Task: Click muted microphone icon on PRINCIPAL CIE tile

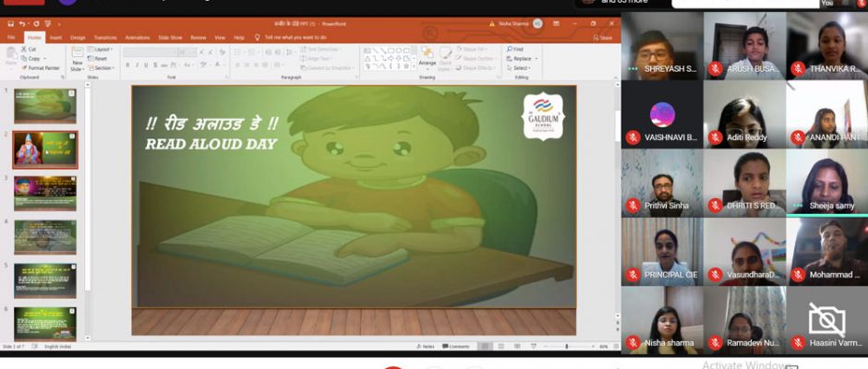Action: click(633, 274)
